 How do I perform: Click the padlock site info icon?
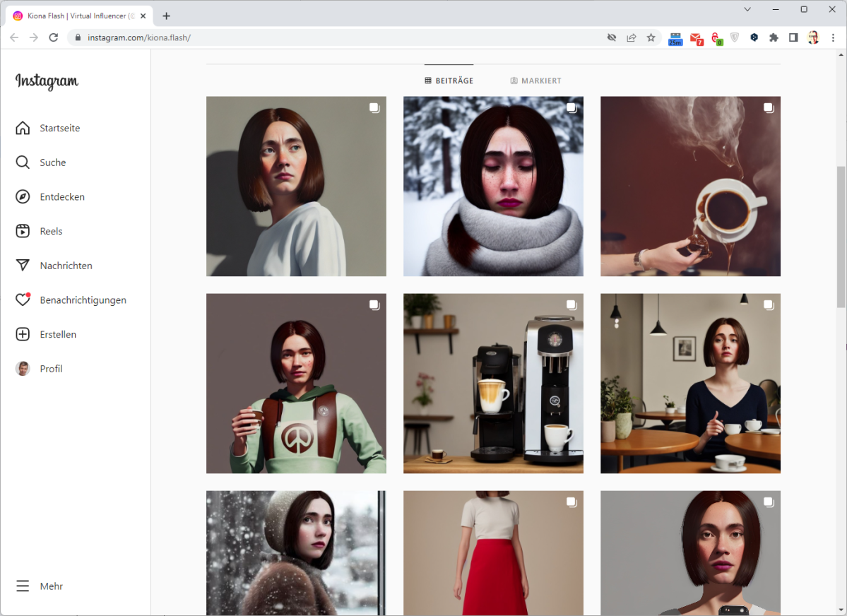click(78, 37)
